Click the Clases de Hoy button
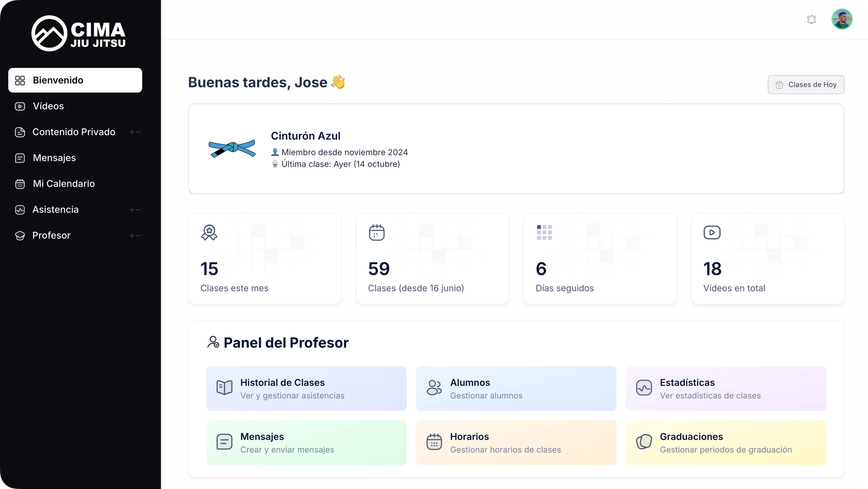Image resolution: width=868 pixels, height=489 pixels. [806, 84]
